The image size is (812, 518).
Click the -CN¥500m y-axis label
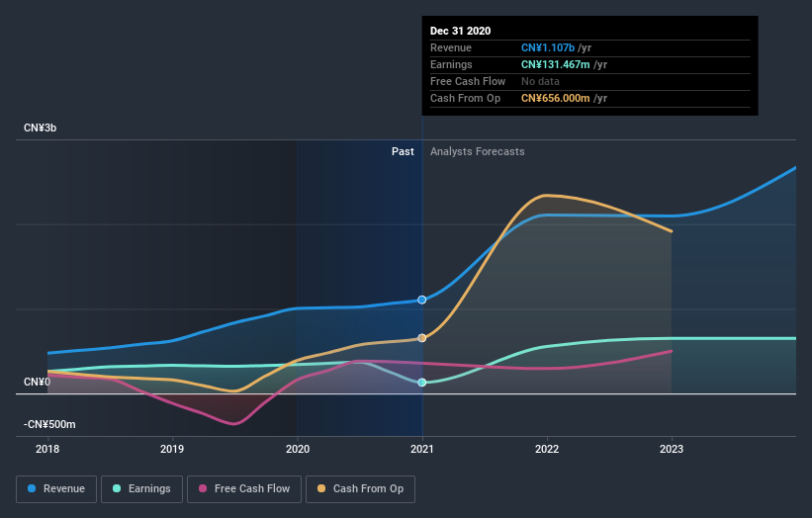tap(49, 424)
